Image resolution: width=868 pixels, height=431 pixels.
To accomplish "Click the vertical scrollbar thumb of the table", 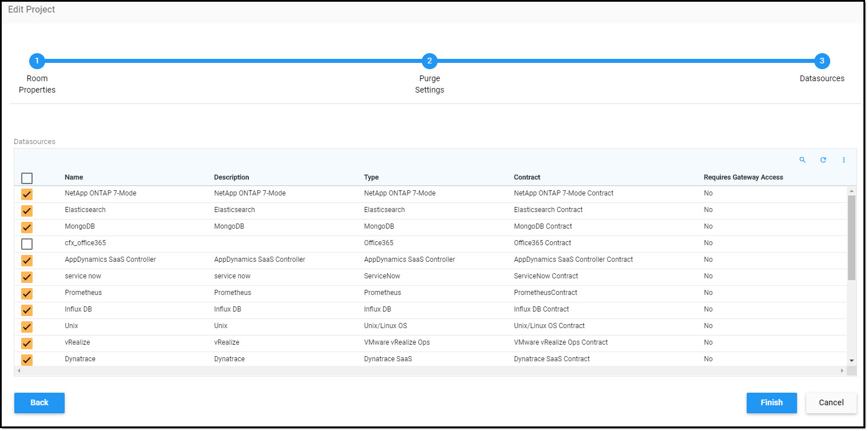I will 851,237.
